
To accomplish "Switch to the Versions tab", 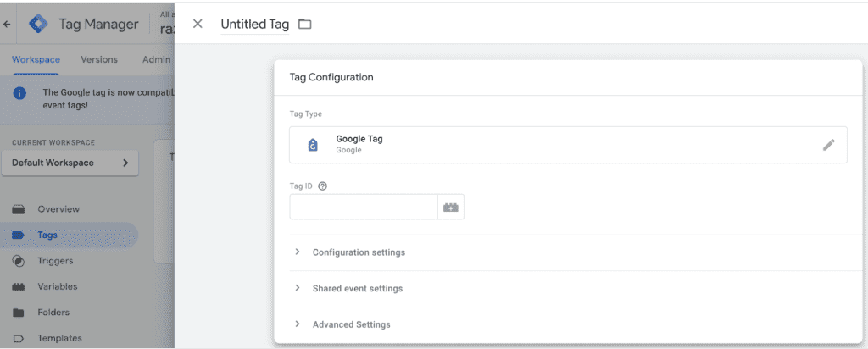I will coord(99,60).
